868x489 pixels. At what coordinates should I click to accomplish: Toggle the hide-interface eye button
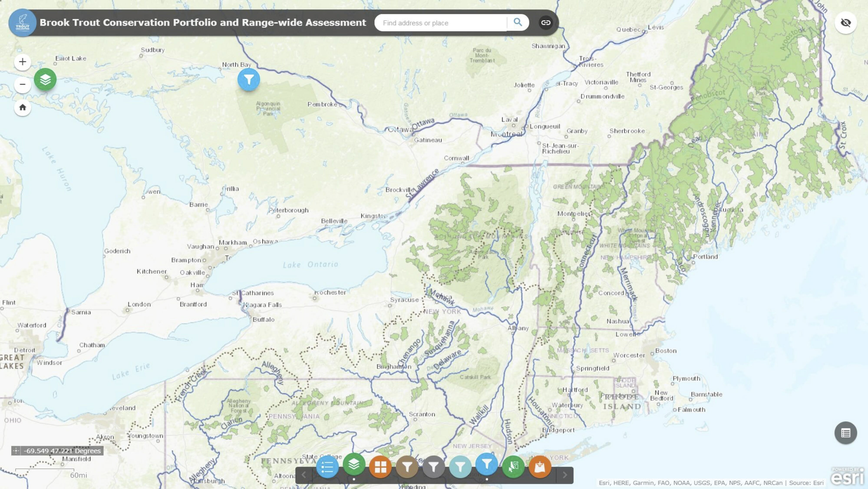coord(845,23)
